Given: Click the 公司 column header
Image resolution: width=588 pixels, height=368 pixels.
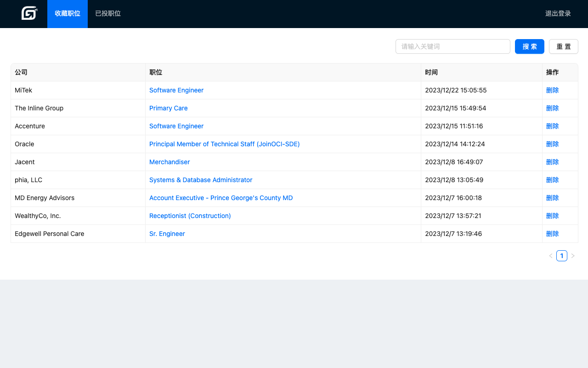Looking at the screenshot, I should [x=78, y=72].
